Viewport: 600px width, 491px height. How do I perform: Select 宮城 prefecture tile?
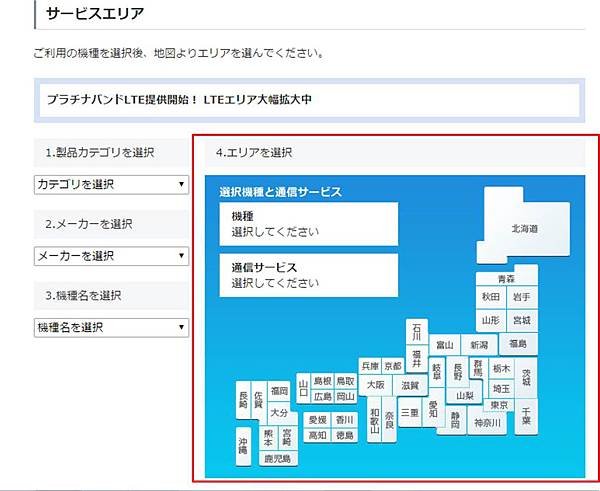click(x=522, y=320)
